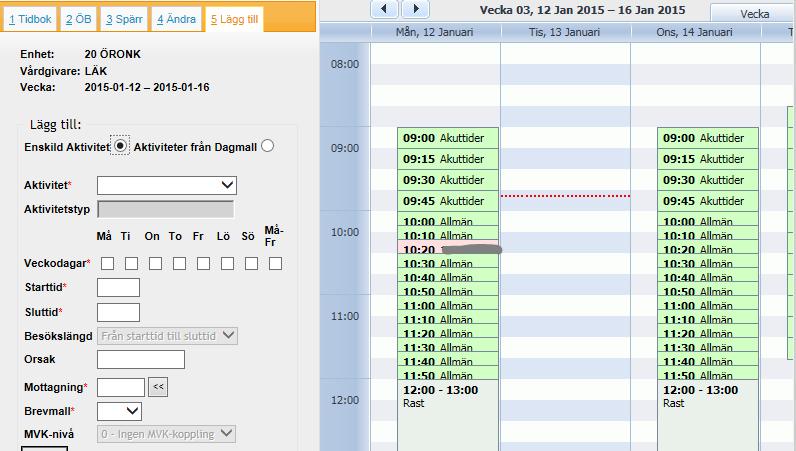Screen dimensions: 796x451
Task: Open the MVK-nivå dropdown
Action: (167, 434)
